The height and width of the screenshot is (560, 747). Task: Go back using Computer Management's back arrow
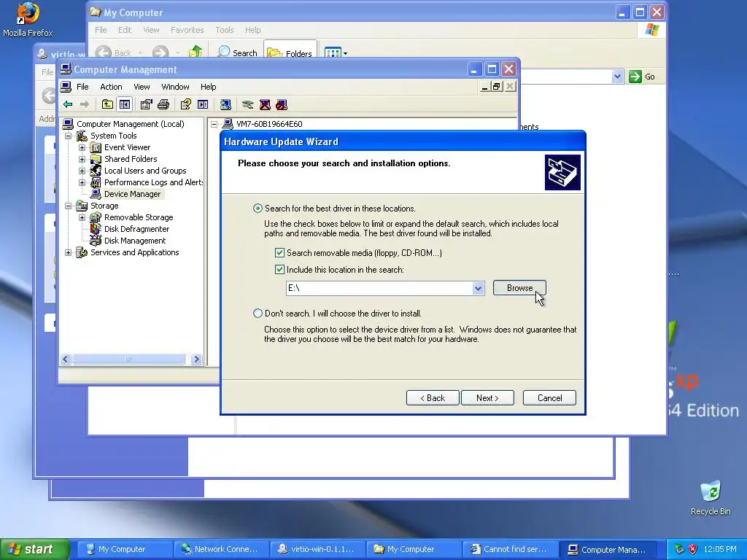(x=68, y=104)
